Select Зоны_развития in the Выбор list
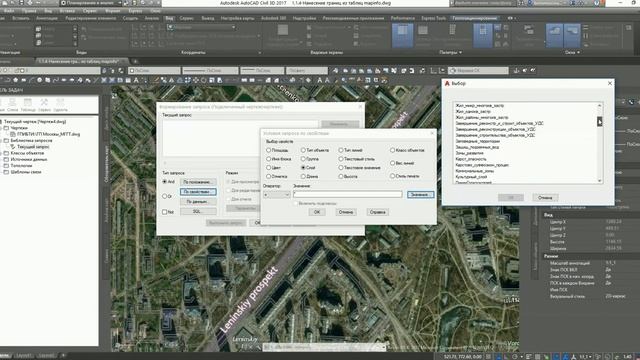The width and height of the screenshot is (640, 360). (x=469, y=153)
